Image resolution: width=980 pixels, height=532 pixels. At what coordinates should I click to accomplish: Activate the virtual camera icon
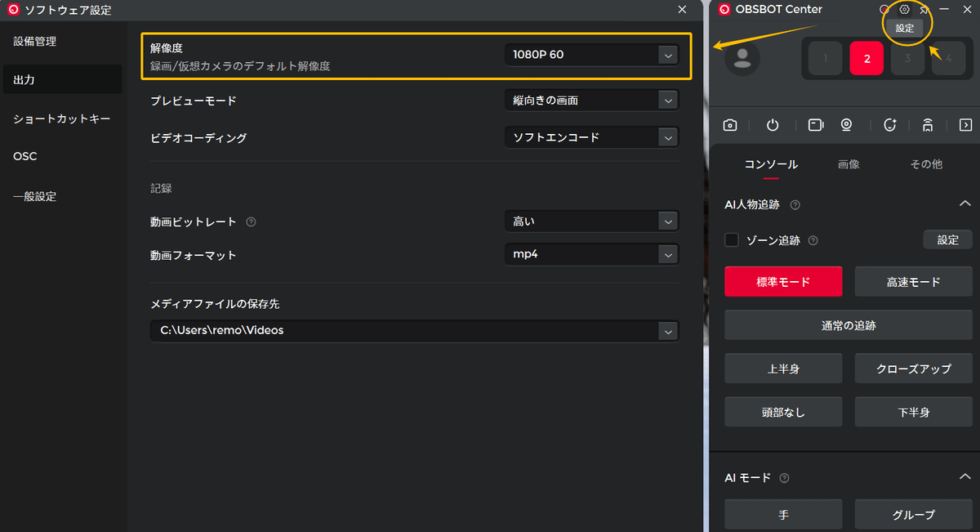814,124
